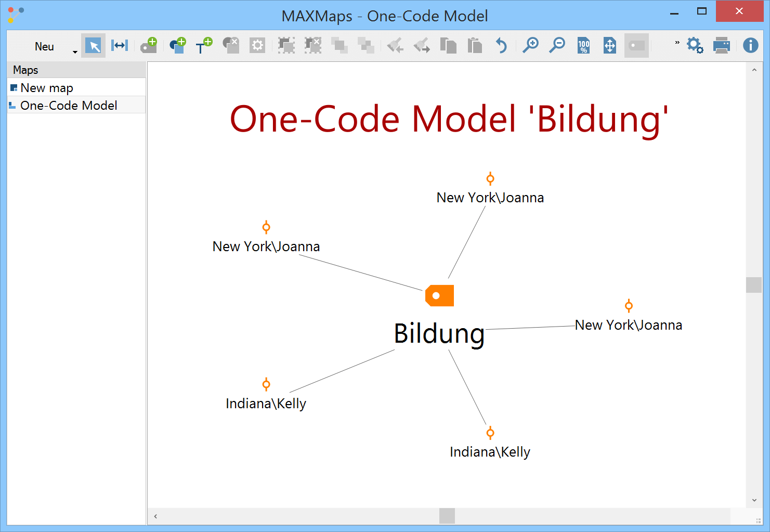
Task: Select 'One-Code Model' in Maps list
Action: click(x=76, y=105)
